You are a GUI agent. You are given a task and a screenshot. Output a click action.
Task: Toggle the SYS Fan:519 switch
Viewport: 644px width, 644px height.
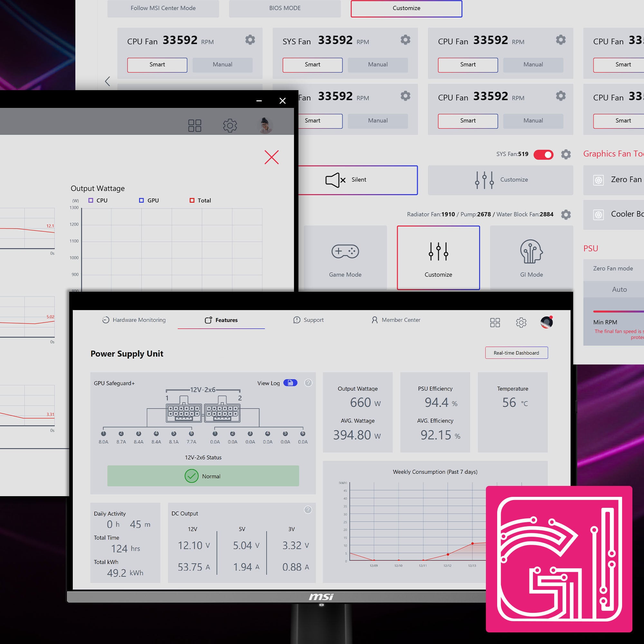click(x=543, y=155)
